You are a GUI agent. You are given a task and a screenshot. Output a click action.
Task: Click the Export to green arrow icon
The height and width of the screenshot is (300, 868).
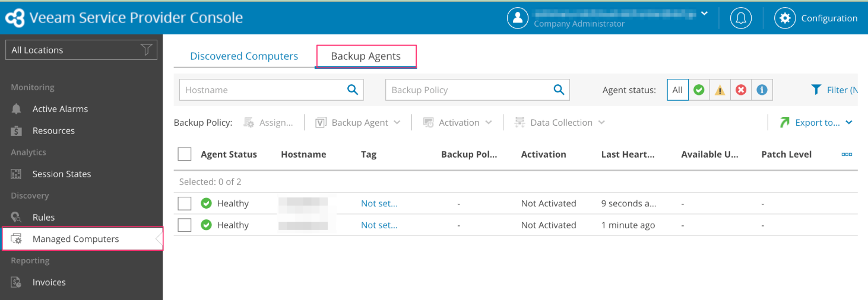(x=785, y=122)
